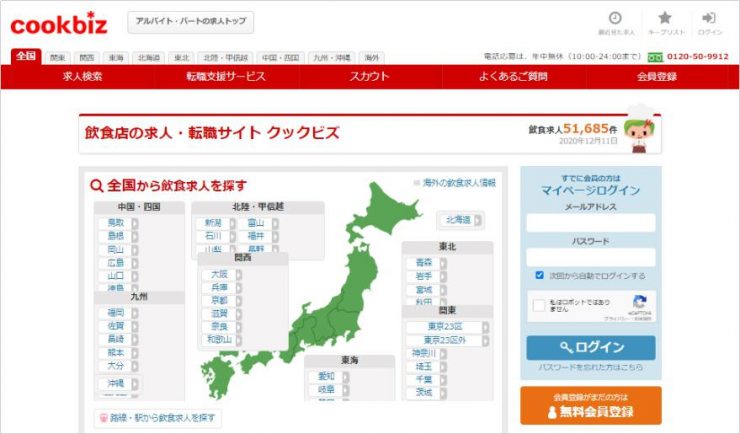
Task: Expand the 東京23区 area button
Action: pos(447,326)
